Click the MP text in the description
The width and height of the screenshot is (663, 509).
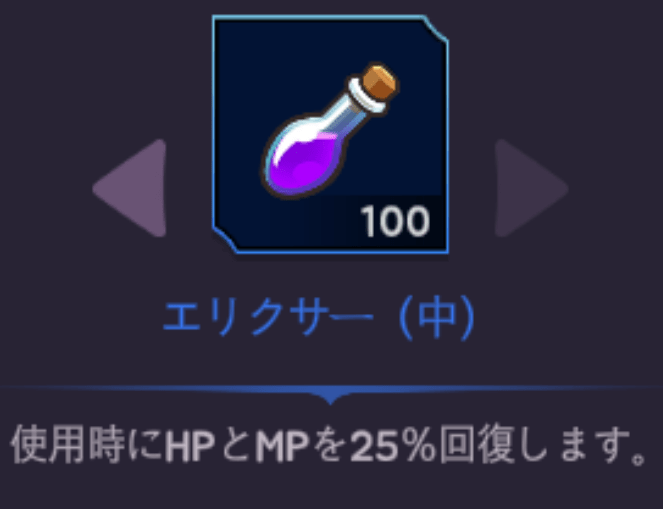tap(288, 447)
